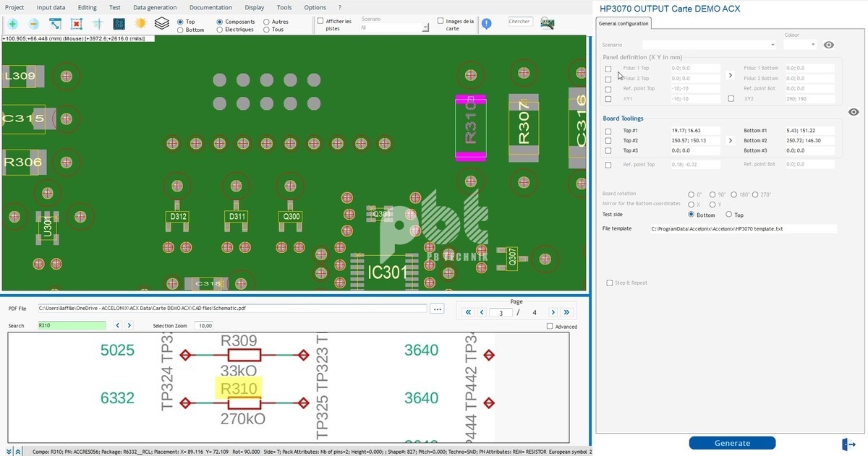868x456 pixels.
Task: Click the PDF page number field
Action: 501,312
